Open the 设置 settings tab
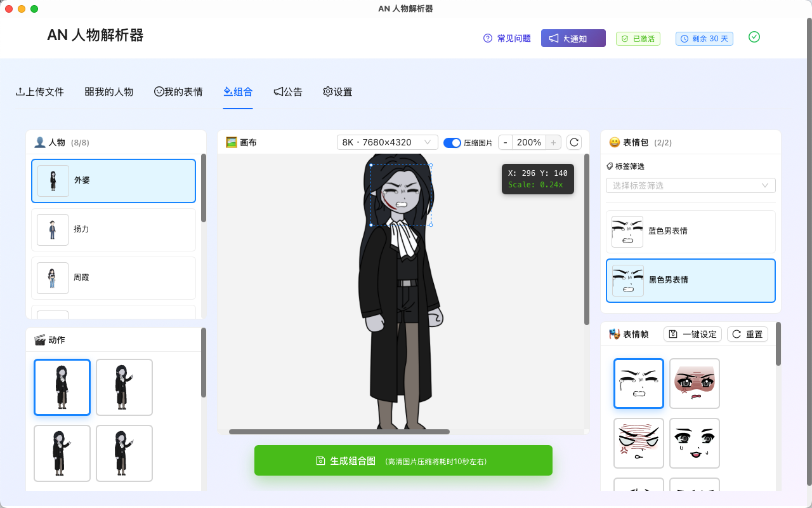The image size is (812, 508). tap(337, 91)
